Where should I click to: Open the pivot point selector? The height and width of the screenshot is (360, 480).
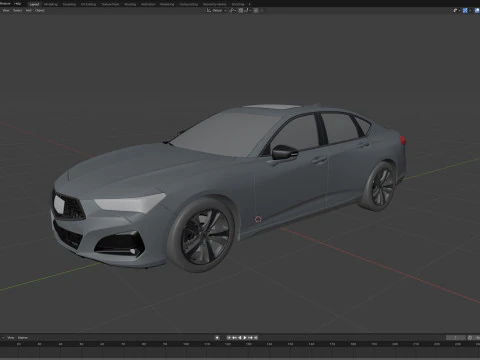click(233, 10)
